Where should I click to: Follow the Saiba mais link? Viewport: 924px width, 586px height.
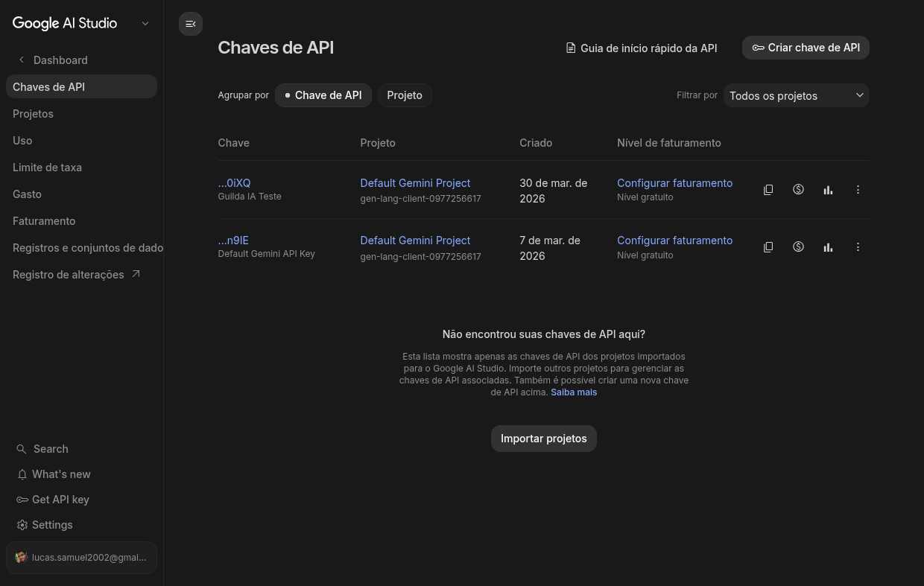click(x=574, y=392)
